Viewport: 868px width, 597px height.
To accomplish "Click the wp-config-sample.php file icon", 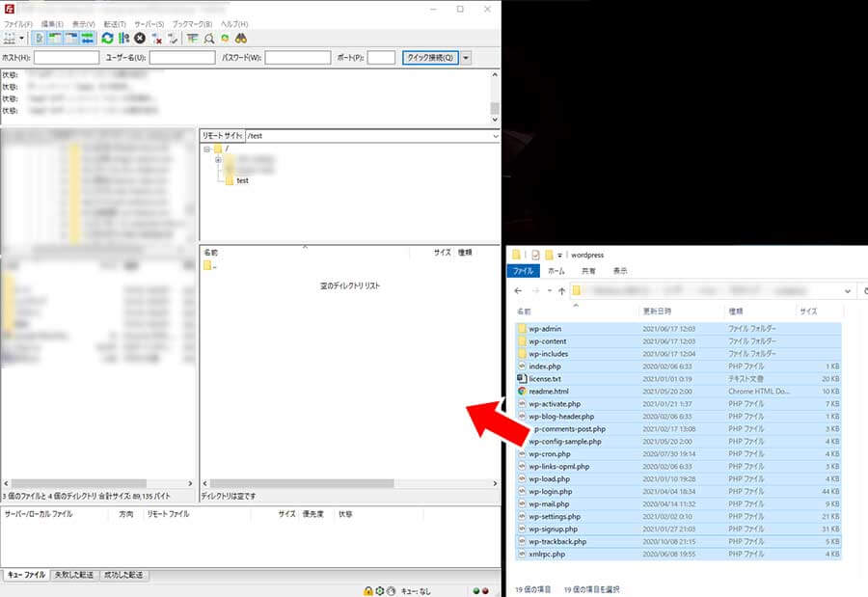I will coord(522,442).
